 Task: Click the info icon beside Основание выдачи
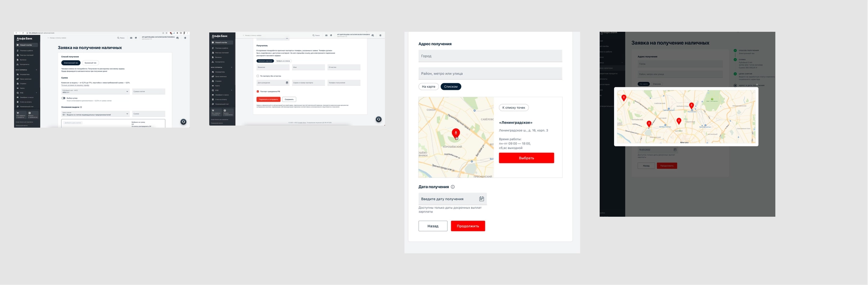tap(81, 107)
